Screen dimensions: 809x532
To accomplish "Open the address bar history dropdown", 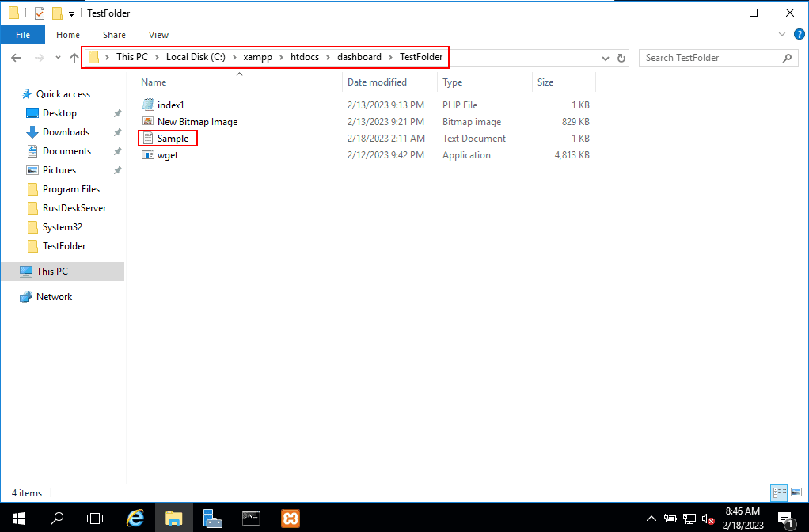I will click(606, 56).
